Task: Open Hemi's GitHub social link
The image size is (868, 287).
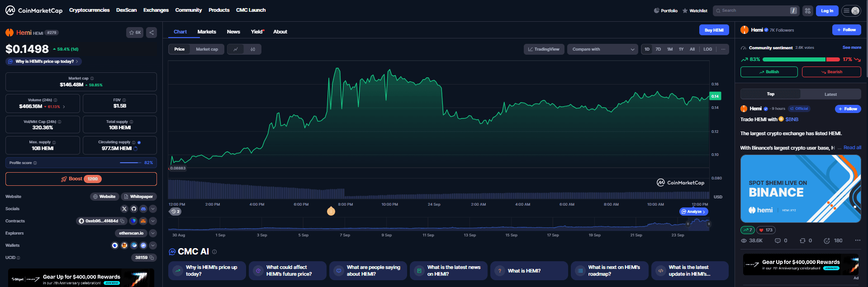Action: (x=134, y=209)
